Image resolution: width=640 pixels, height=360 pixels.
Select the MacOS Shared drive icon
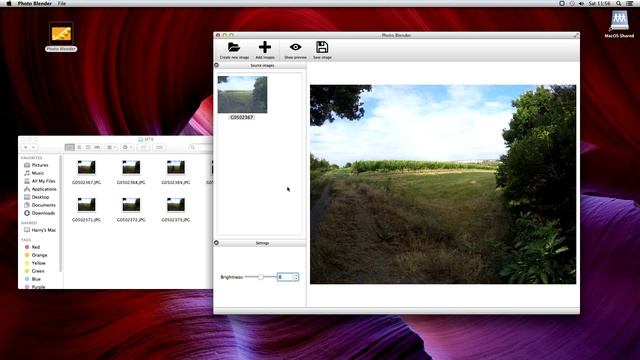point(619,20)
